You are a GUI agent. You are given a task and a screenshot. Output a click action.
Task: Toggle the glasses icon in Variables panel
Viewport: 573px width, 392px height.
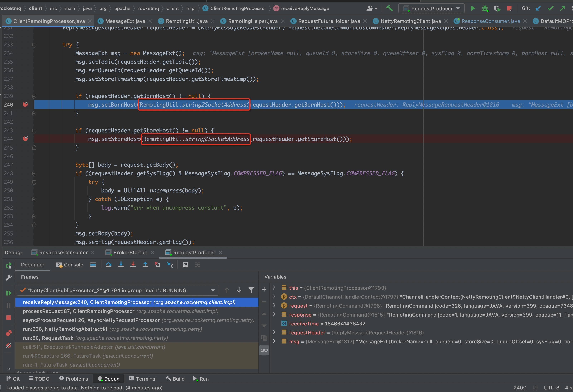click(264, 350)
